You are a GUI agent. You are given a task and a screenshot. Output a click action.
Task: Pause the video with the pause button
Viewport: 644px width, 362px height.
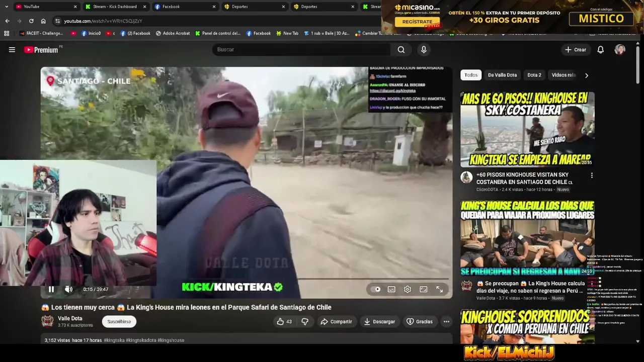[51, 289]
